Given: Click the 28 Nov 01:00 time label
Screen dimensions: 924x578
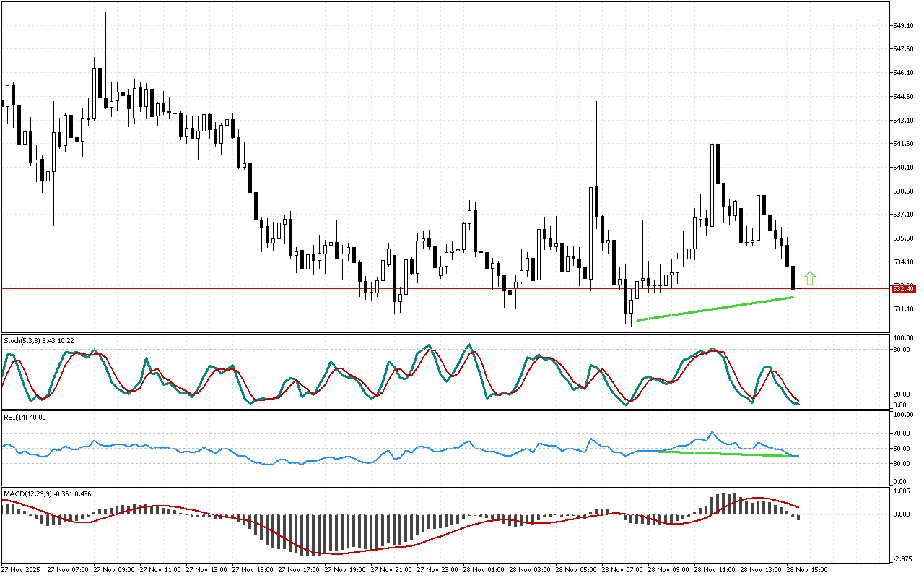Looking at the screenshot, I should (484, 570).
